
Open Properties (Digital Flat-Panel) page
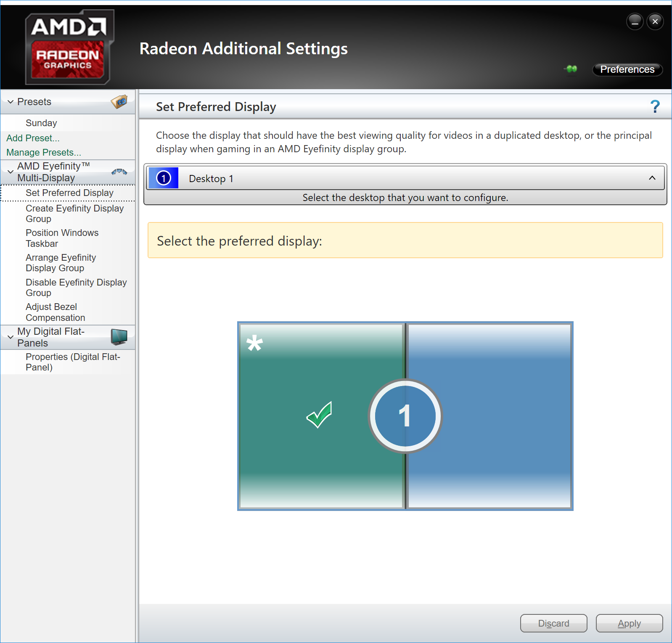point(73,362)
